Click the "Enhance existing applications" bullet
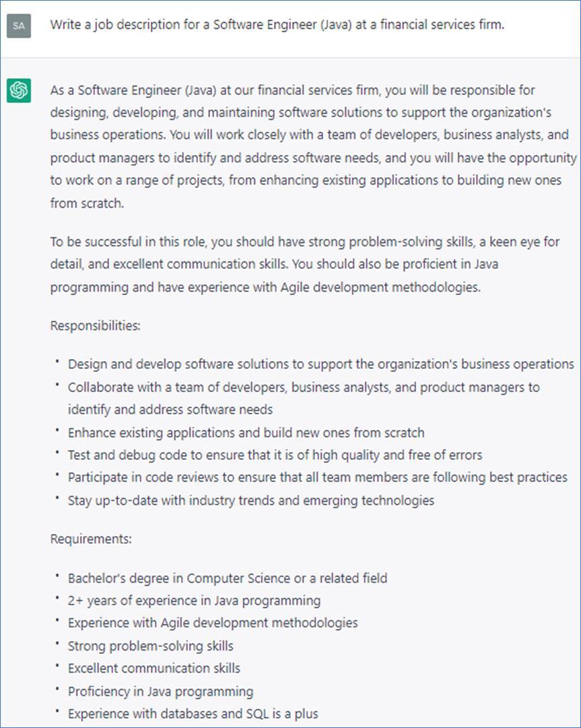The width and height of the screenshot is (581, 728). coord(246,432)
